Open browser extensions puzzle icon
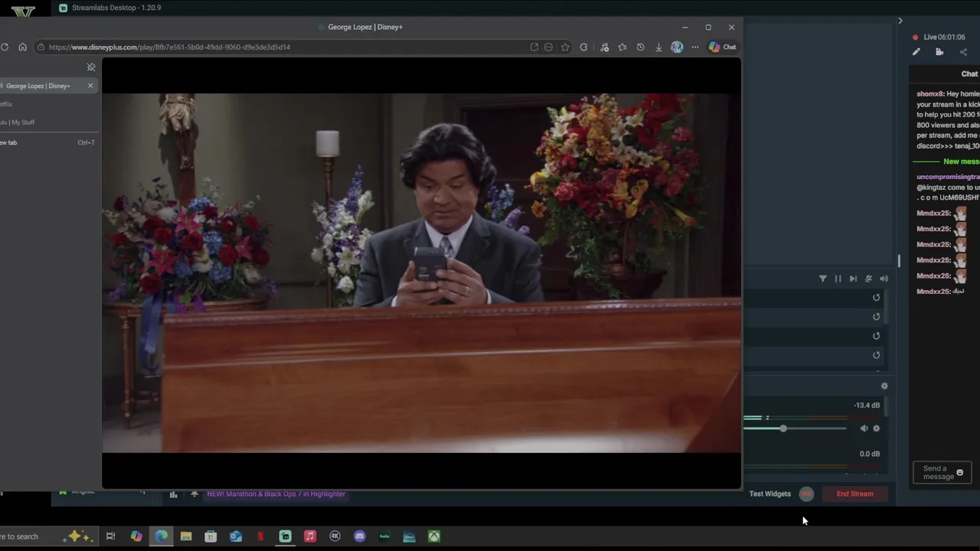980x551 pixels. point(583,47)
